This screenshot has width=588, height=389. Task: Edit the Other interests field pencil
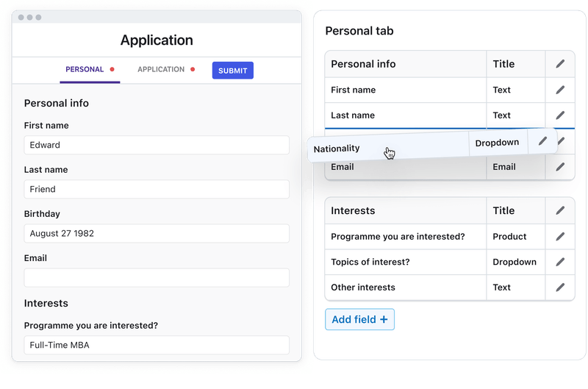560,288
